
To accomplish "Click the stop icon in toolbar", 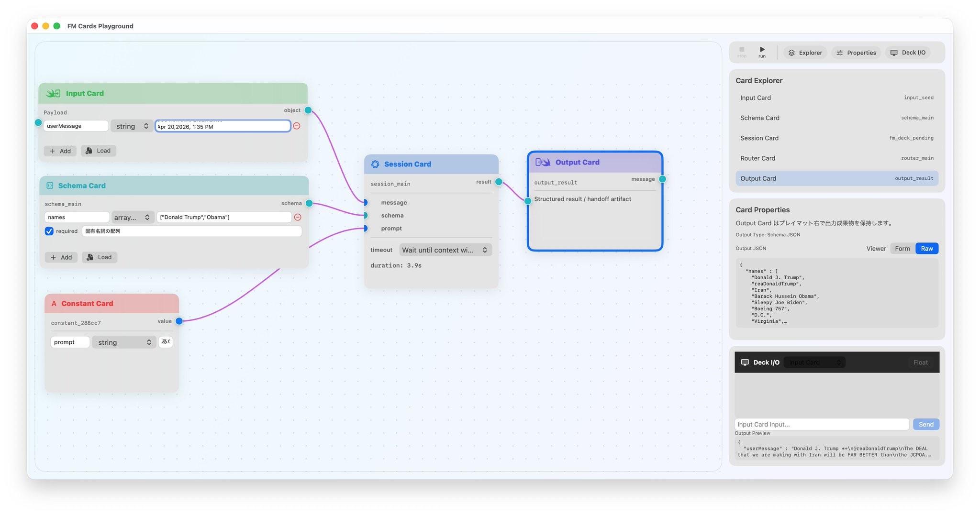I will [x=742, y=50].
